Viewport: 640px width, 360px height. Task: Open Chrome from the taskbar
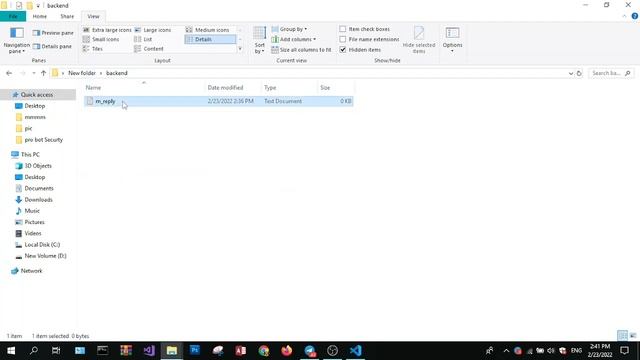point(264,351)
